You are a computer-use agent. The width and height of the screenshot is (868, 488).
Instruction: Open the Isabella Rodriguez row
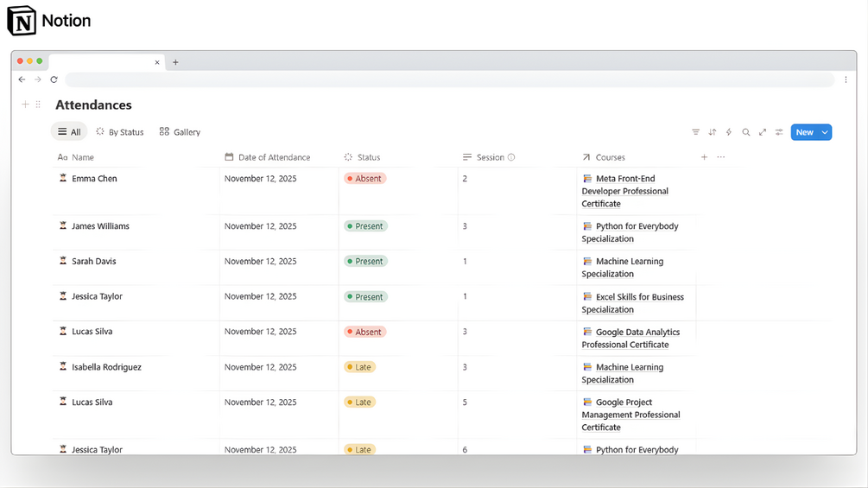tap(107, 367)
